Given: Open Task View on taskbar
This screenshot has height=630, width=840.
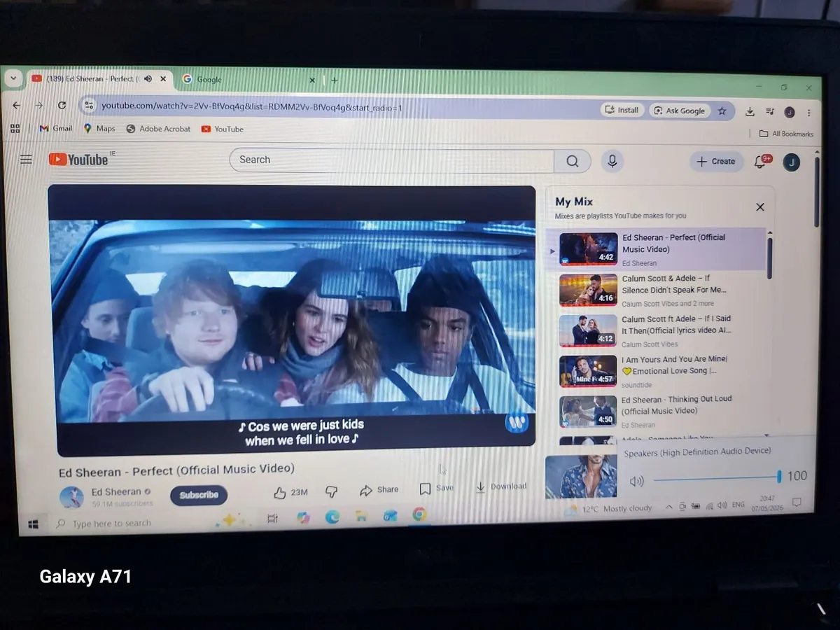Looking at the screenshot, I should tap(272, 518).
